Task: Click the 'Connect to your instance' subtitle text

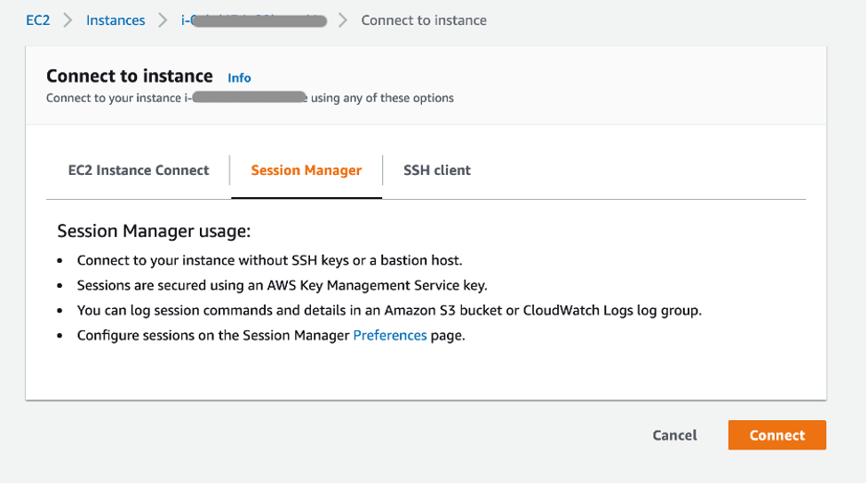Action: coord(250,98)
